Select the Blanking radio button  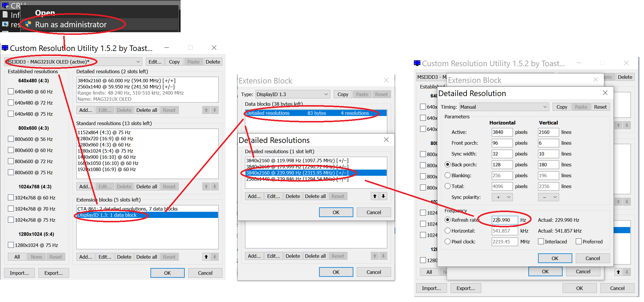447,175
